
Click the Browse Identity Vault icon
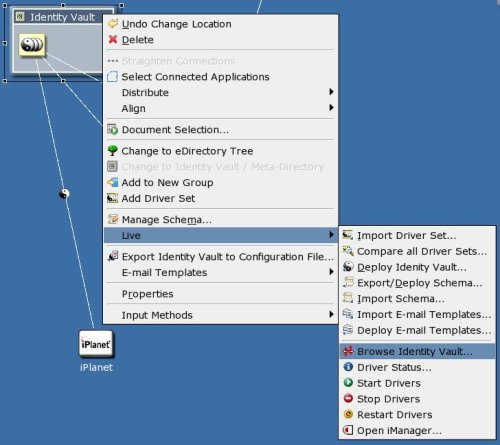tap(348, 351)
